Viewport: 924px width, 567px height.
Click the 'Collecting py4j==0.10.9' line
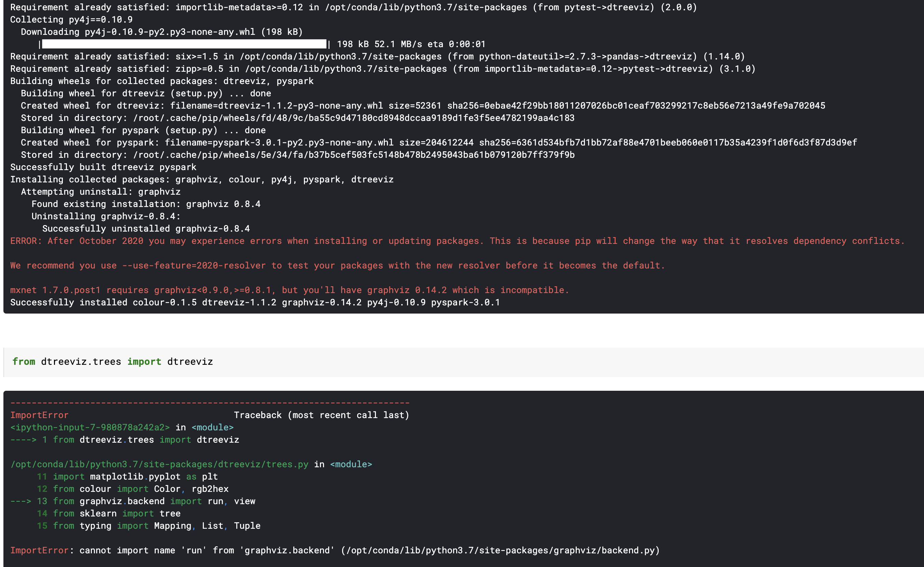(71, 19)
